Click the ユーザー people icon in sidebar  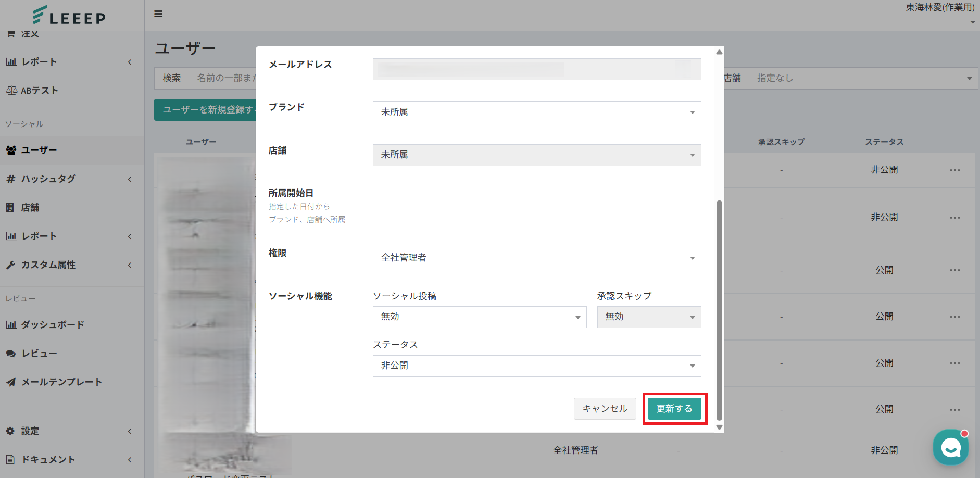pos(11,150)
